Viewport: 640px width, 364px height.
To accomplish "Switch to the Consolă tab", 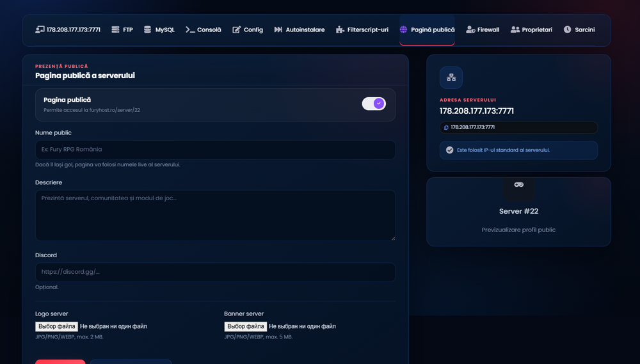I will (x=204, y=29).
